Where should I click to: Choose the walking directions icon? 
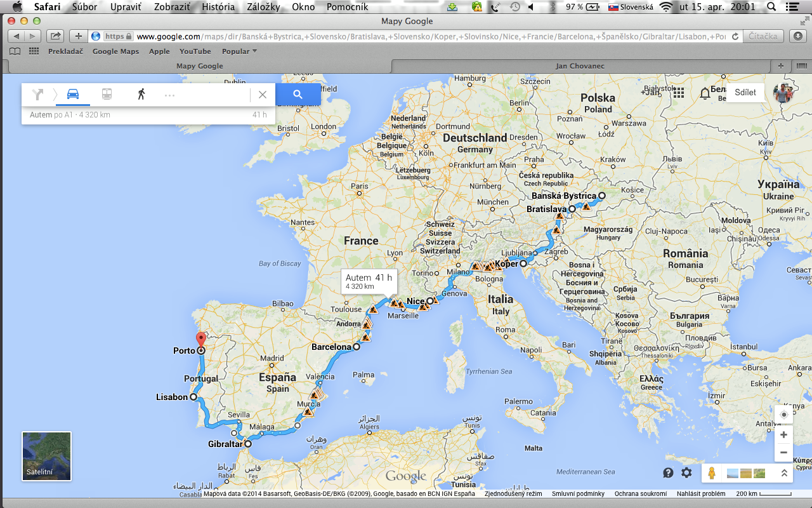pos(141,95)
